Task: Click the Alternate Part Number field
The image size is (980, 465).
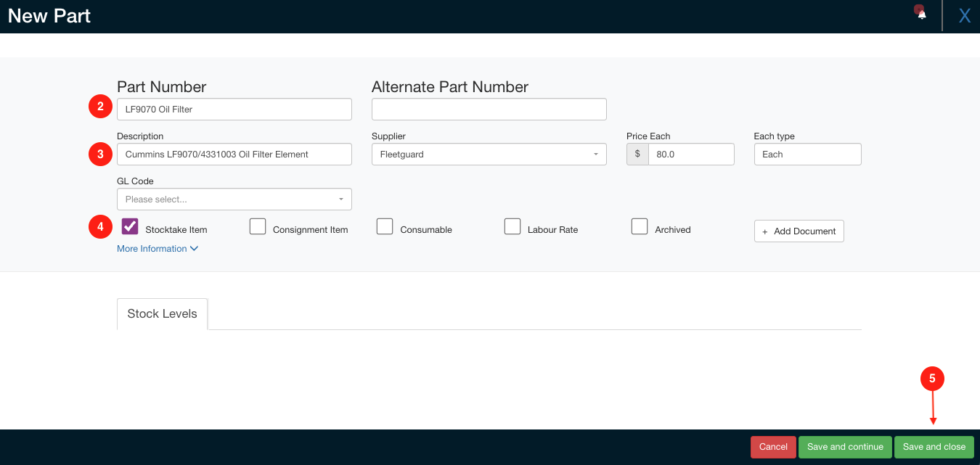Action: click(489, 109)
